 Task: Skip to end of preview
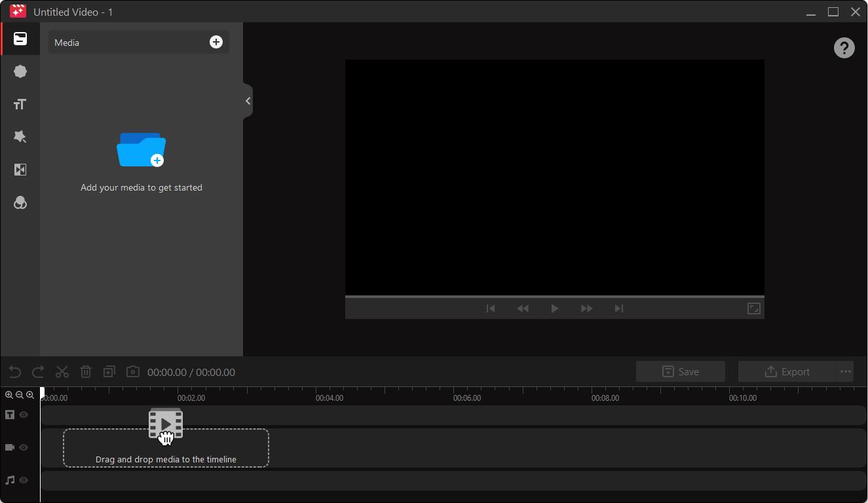click(618, 308)
